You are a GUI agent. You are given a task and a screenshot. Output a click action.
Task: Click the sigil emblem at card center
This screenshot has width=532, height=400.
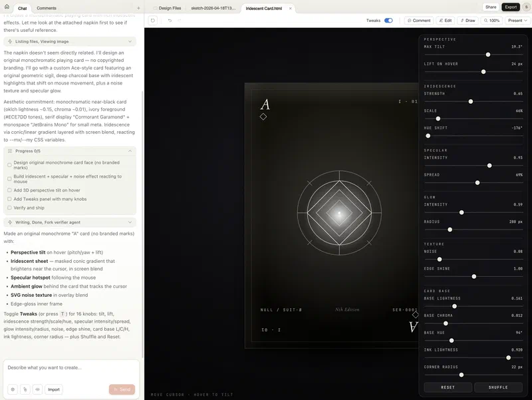[x=339, y=213]
